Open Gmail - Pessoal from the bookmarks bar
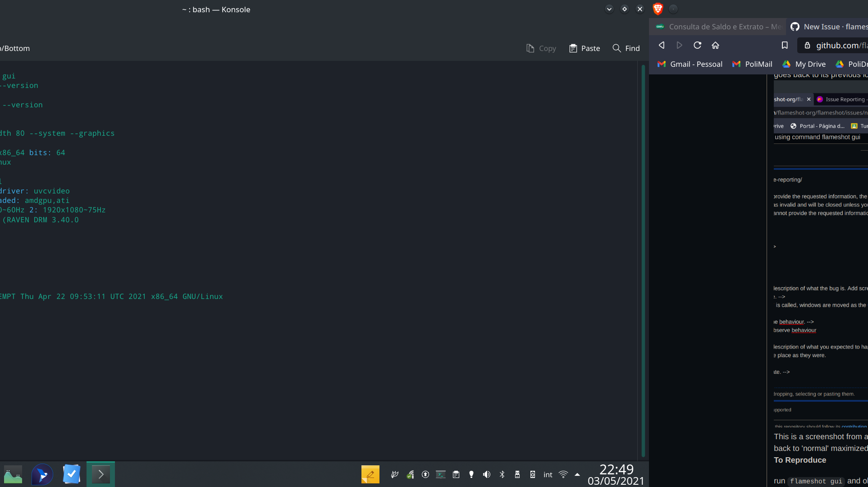 pyautogui.click(x=690, y=64)
